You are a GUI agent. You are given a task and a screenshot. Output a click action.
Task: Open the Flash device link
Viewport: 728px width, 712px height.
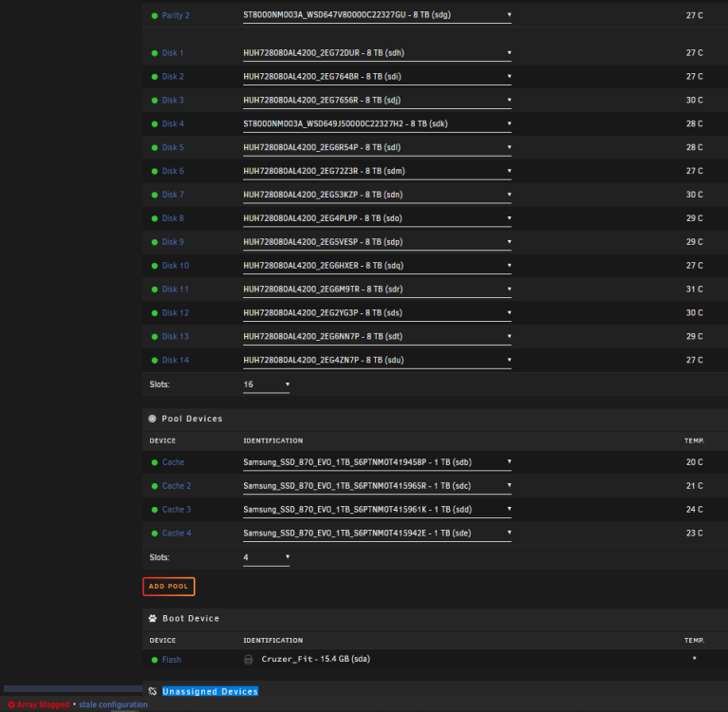pyautogui.click(x=171, y=660)
